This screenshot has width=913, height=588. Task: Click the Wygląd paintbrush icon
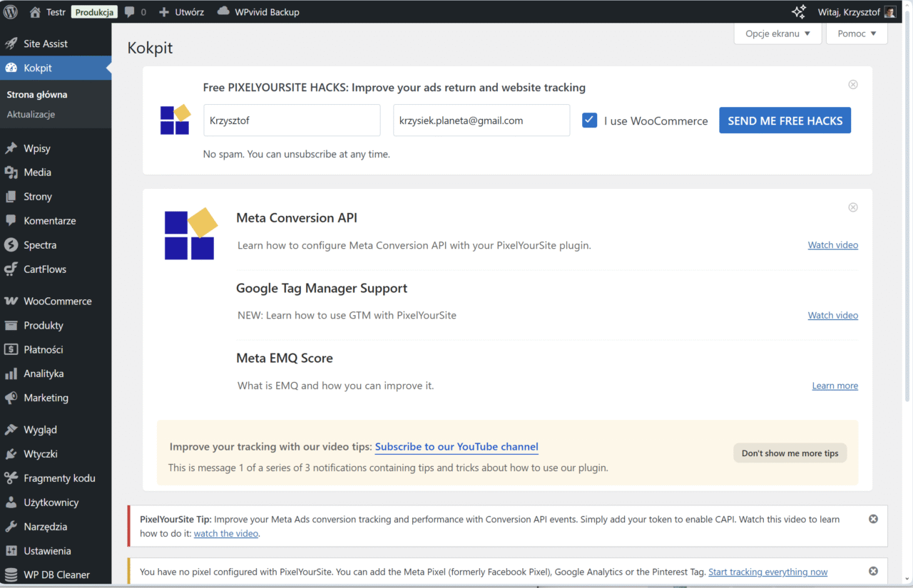11,429
